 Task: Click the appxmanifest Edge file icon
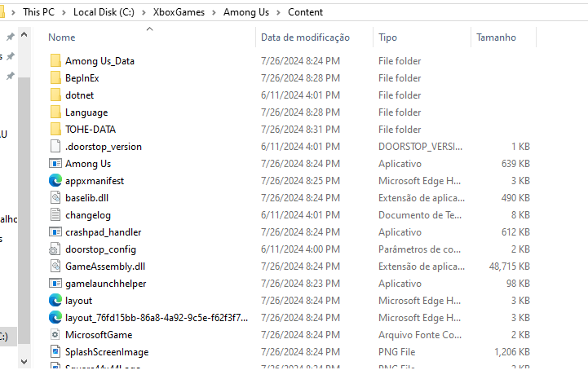(55, 181)
